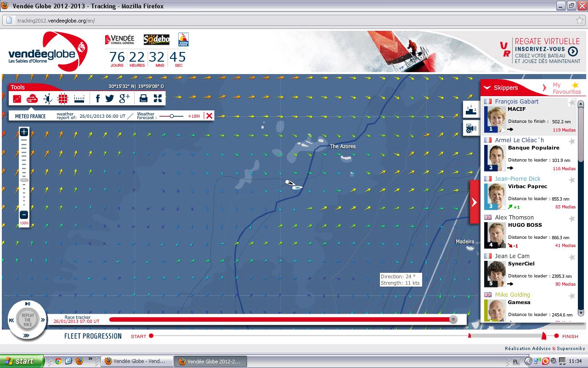Adjust the vertical map zoom slider handle
The width and height of the screenshot is (588, 368).
[24, 180]
